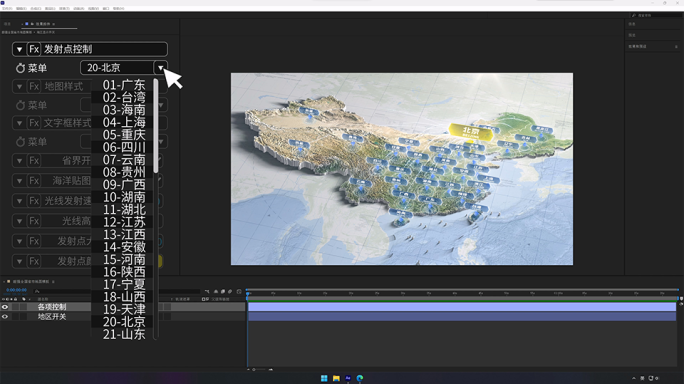
Task: Pick 10-湖南 from the list
Action: click(124, 197)
